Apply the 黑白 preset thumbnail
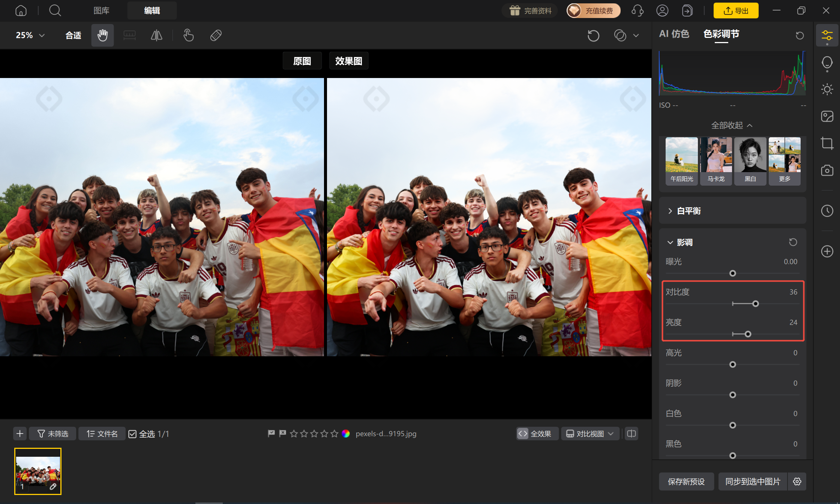Viewport: 840px width, 504px height. 750,161
